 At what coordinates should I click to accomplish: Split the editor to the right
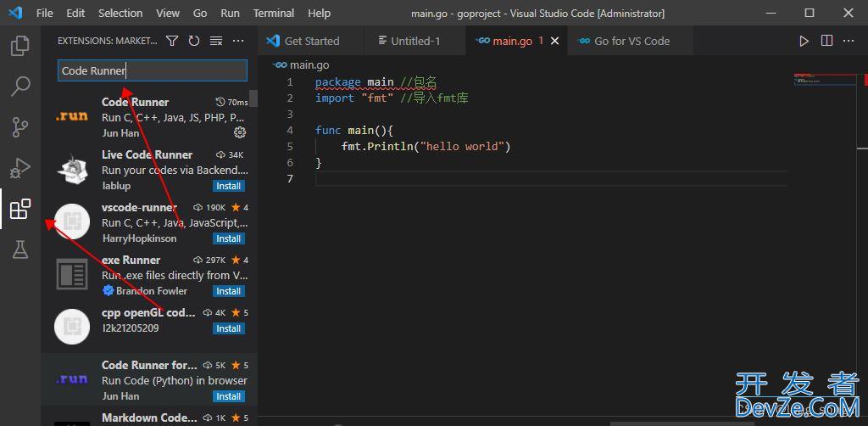tap(826, 41)
